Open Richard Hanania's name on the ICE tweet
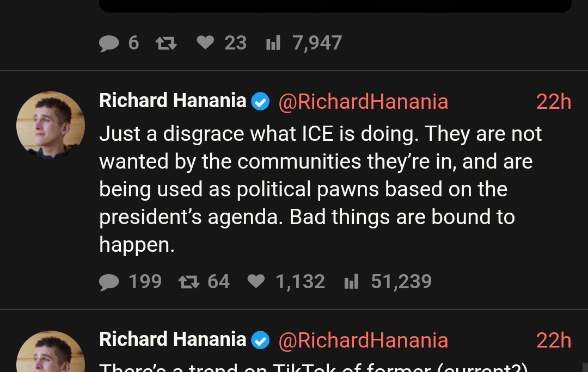 pyautogui.click(x=173, y=101)
